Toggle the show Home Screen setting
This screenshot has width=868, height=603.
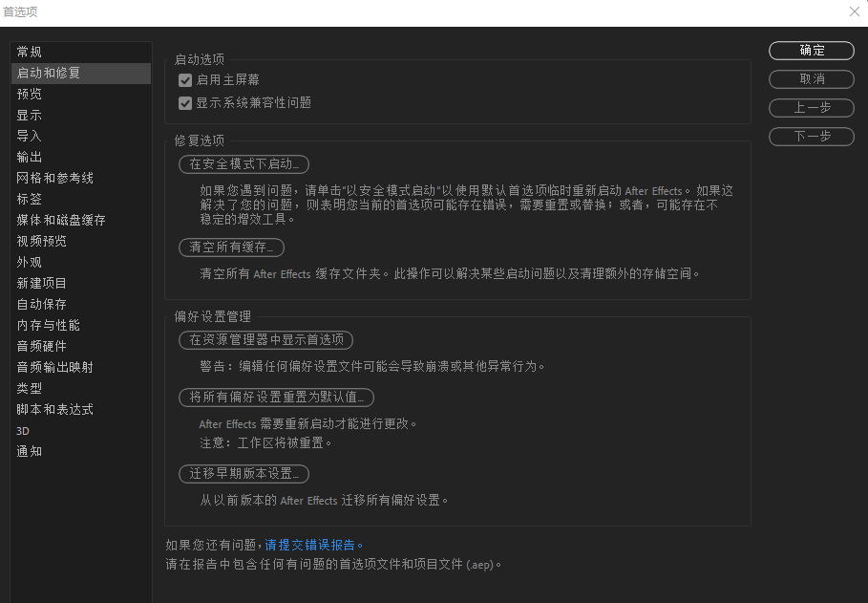(185, 80)
